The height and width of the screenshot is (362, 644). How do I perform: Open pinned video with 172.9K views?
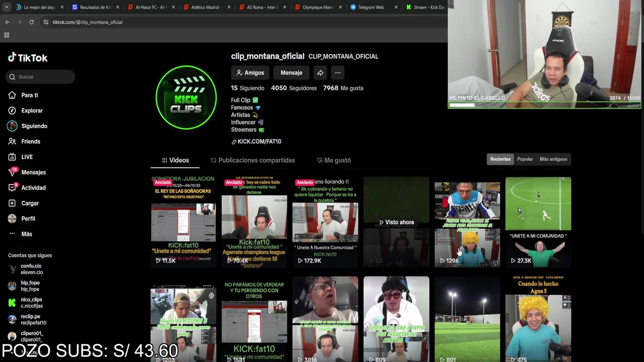click(325, 221)
